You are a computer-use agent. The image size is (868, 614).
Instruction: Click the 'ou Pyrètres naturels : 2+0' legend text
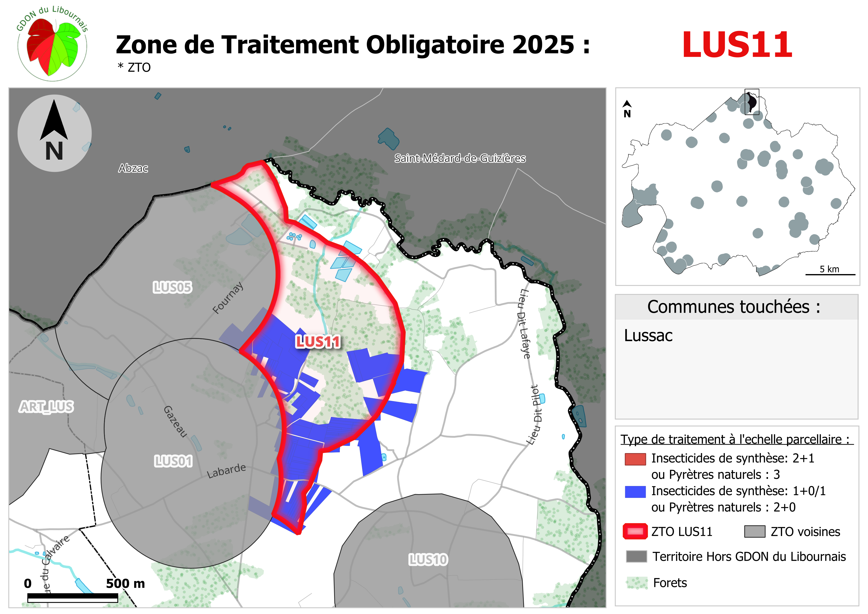pos(723,507)
